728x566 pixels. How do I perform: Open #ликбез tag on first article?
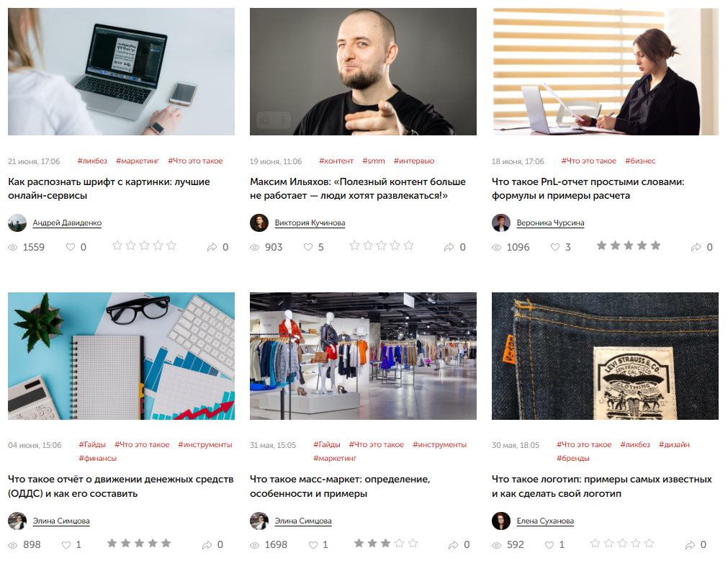(x=92, y=161)
